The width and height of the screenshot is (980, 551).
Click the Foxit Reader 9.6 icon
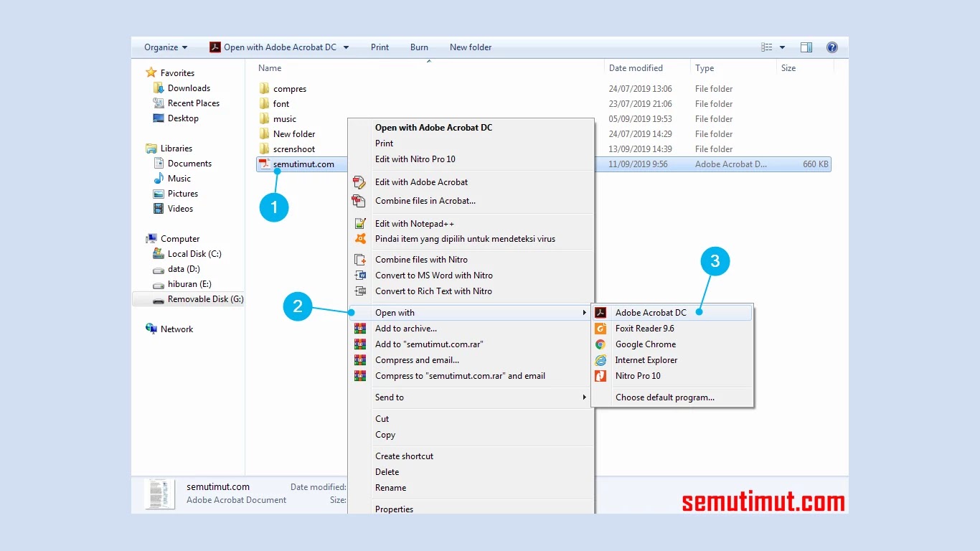click(600, 329)
